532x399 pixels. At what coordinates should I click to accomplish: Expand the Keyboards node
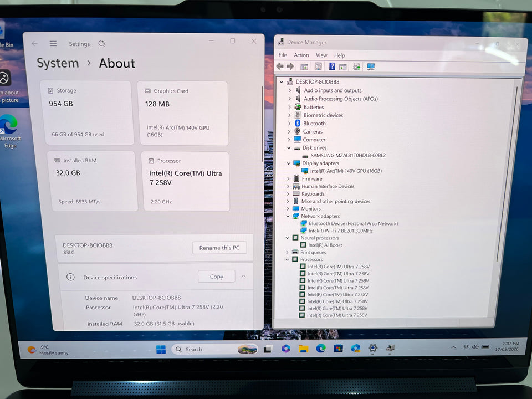pos(288,194)
